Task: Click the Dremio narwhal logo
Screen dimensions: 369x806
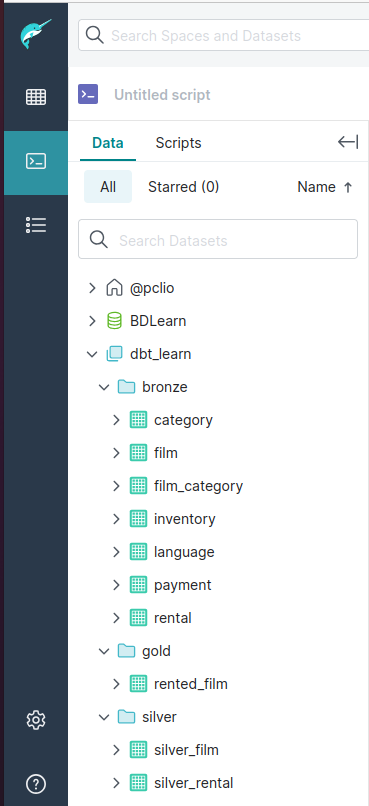Action: pyautogui.click(x=35, y=34)
